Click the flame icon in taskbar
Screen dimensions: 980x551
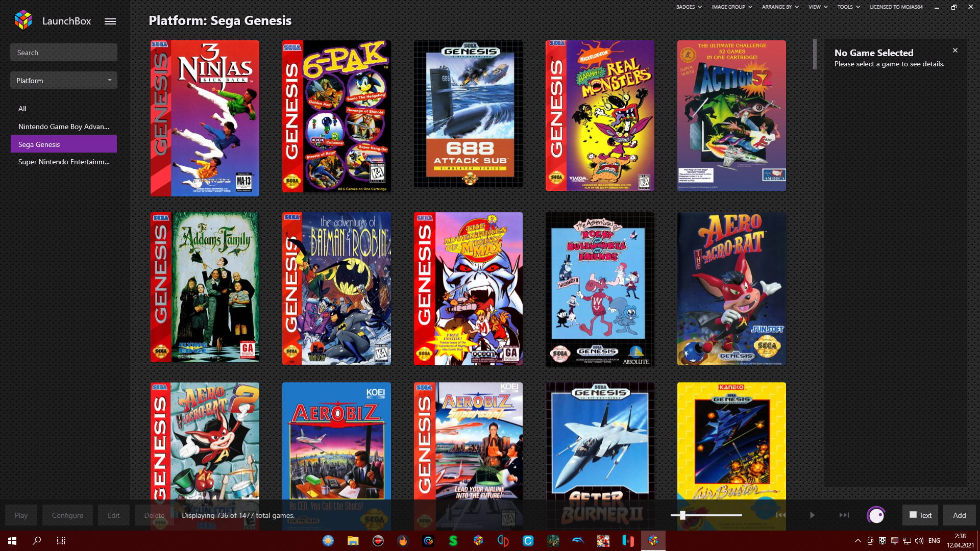tap(403, 541)
